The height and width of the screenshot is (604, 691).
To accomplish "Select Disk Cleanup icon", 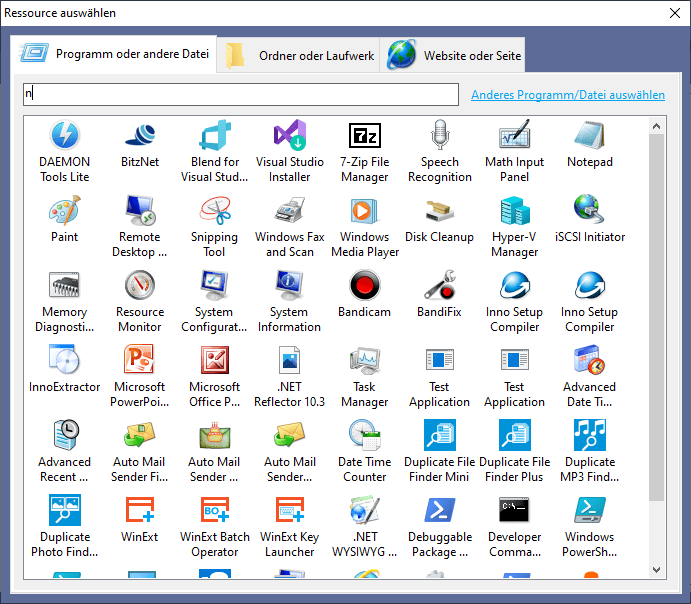I will [439, 211].
